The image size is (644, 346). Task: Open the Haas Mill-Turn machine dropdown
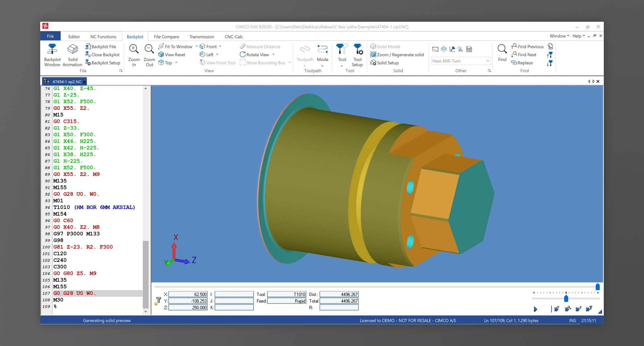tap(488, 61)
